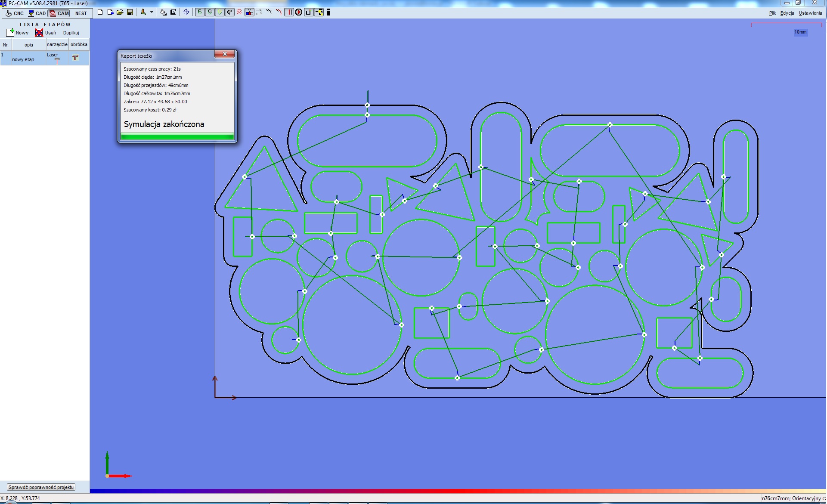Screen dimensions: 827x504
Task: Delete stage with Usuń button
Action: (x=46, y=33)
